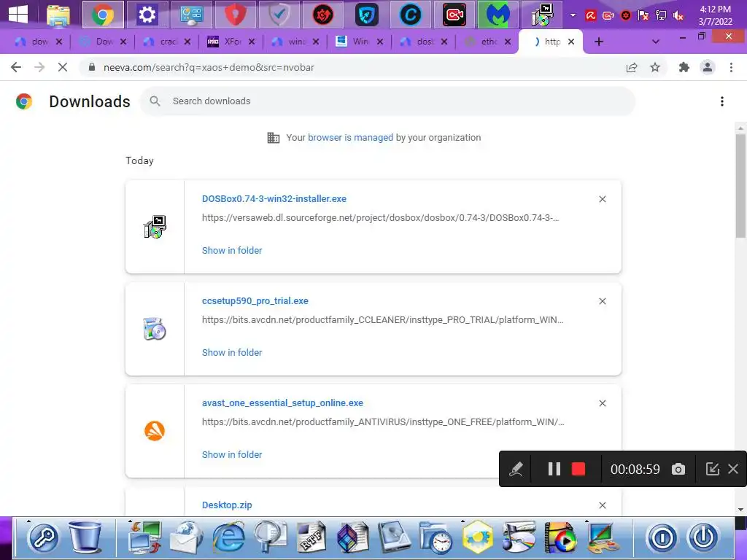Open the DOSBox installer taskbar icon
The width and height of the screenshot is (747, 560).
(x=542, y=15)
